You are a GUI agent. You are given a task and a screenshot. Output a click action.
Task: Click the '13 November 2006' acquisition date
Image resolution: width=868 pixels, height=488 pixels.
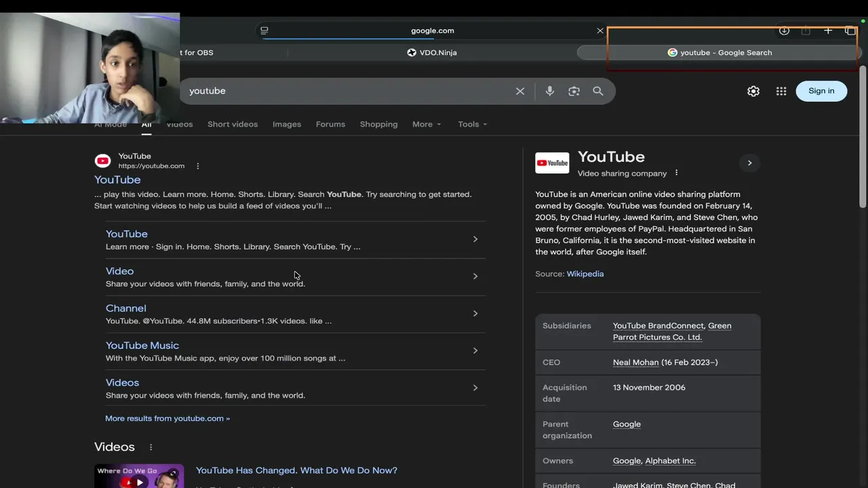(649, 388)
